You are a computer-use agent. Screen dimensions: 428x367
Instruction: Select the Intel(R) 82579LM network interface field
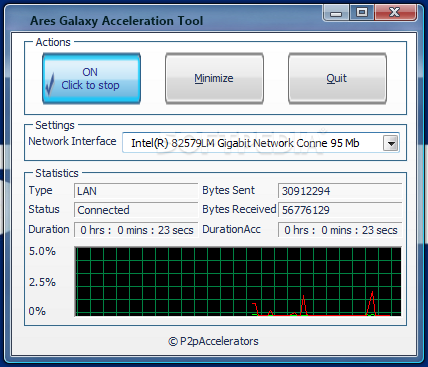click(x=261, y=143)
